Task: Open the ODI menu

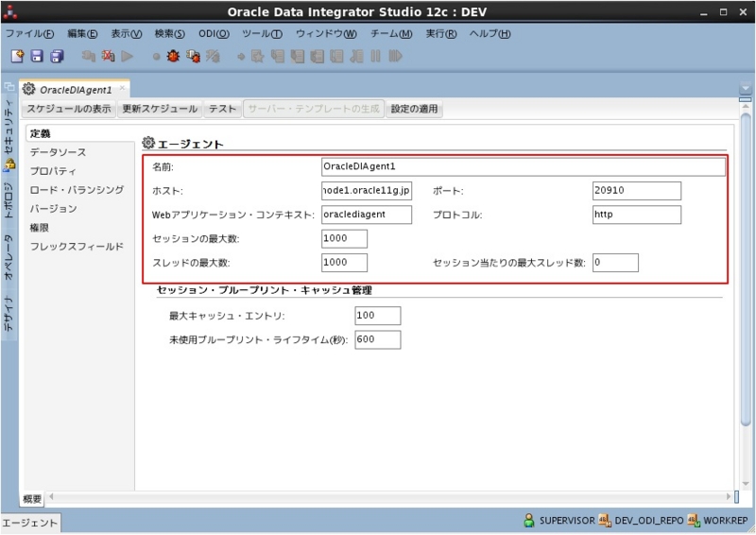Action: point(215,34)
